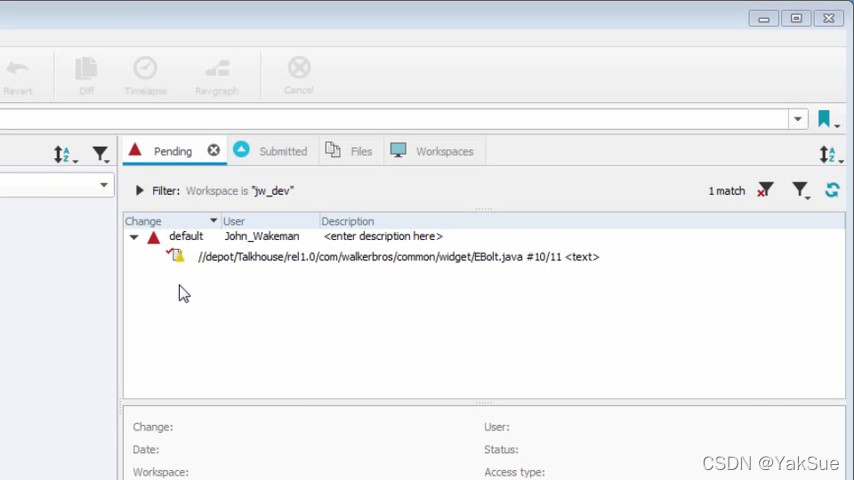Open the Revgraph toolbar tool
The image size is (854, 480).
(x=217, y=77)
